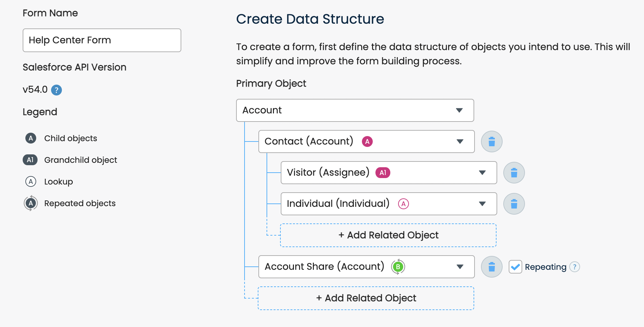Remove the Visitor (Assignee) object
The height and width of the screenshot is (327, 644).
point(514,173)
